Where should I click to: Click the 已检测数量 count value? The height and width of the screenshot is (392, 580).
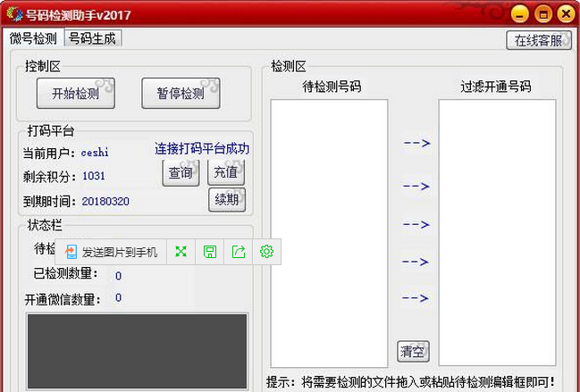pos(118,276)
